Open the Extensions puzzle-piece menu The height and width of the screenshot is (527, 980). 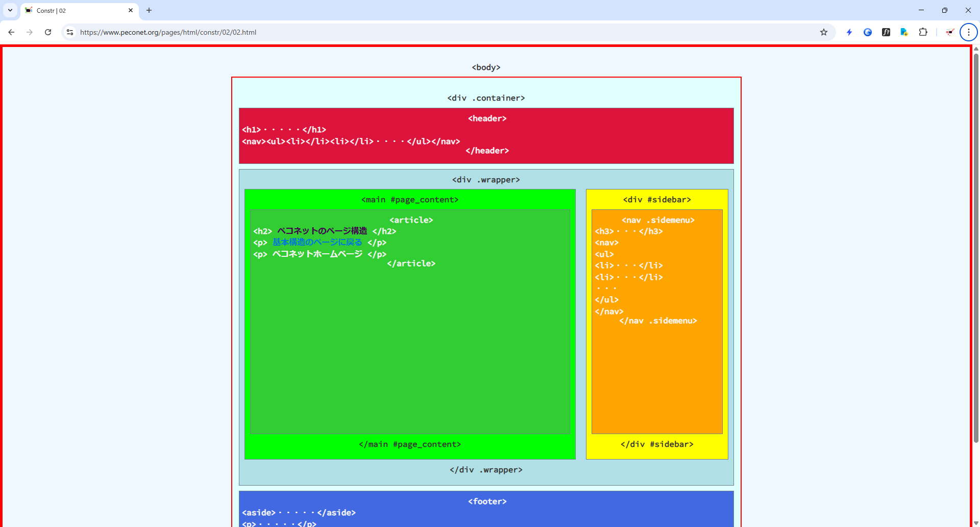(923, 32)
